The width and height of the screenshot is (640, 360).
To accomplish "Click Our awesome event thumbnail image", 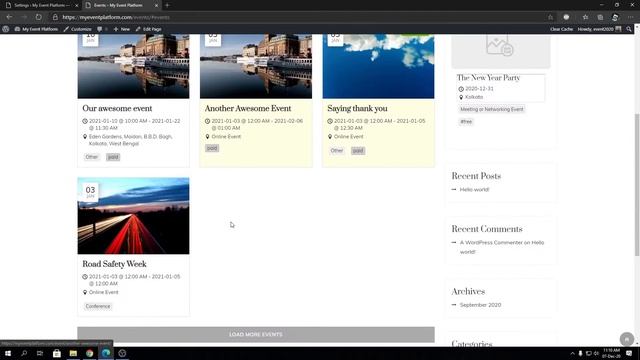I will (133, 66).
